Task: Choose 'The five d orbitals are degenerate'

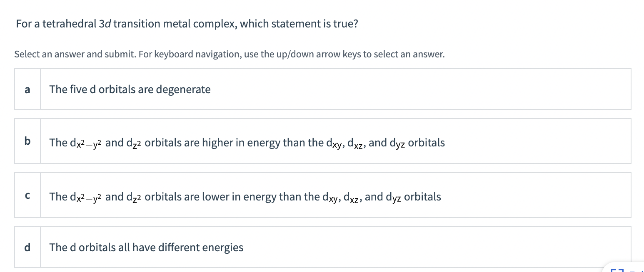Action: point(130,89)
